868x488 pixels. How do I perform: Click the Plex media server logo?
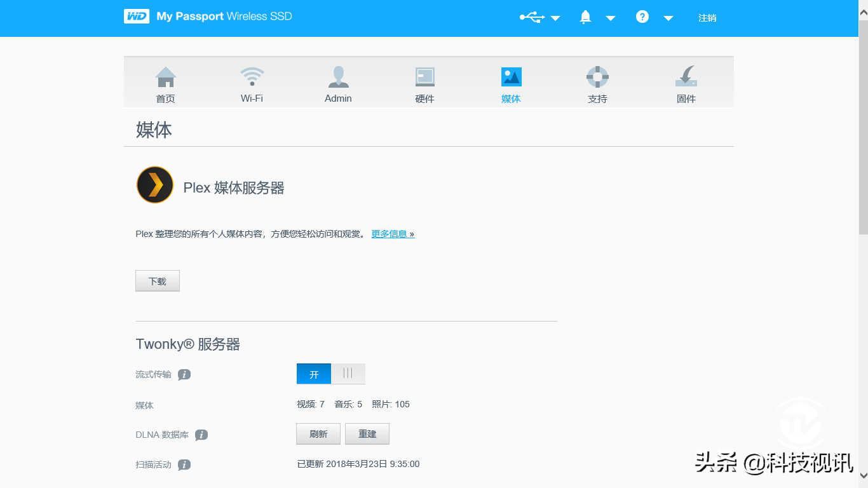(155, 185)
